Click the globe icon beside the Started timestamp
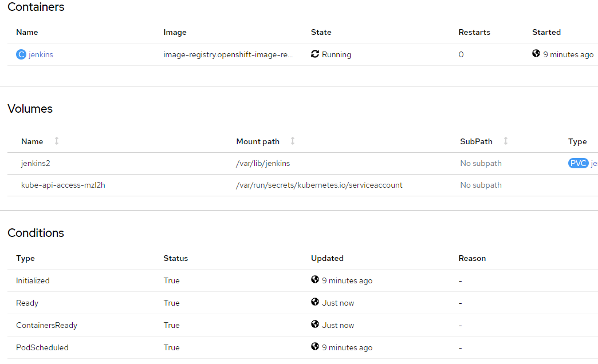 [x=536, y=53]
